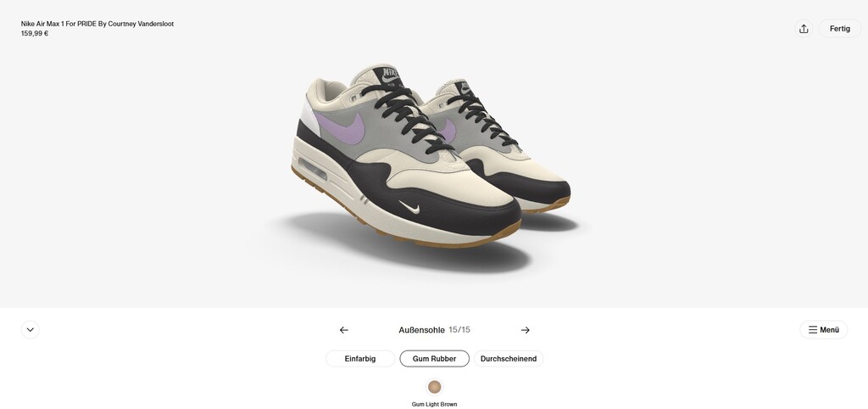Select the Gum Rubber option
Screen dimensions: 868x409
(435, 359)
